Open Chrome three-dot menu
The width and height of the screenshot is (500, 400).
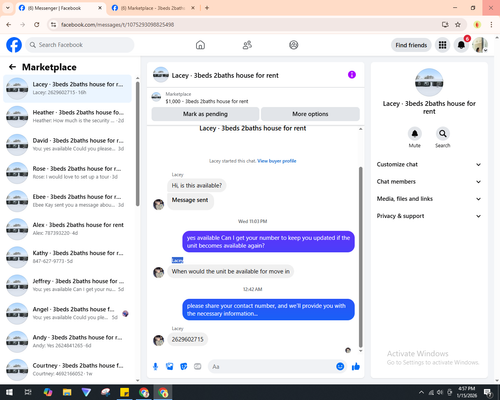(x=491, y=24)
